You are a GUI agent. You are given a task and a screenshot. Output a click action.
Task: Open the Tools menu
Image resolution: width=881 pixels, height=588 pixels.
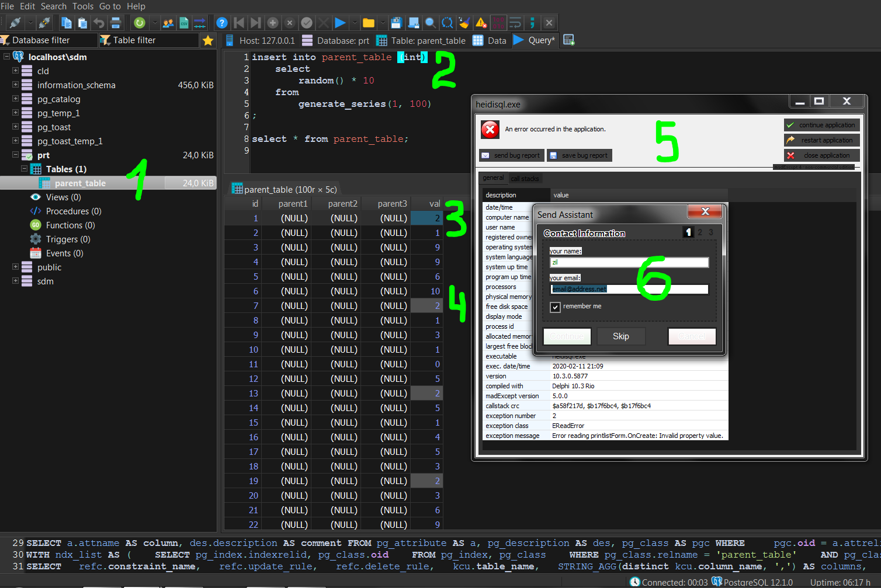[82, 6]
